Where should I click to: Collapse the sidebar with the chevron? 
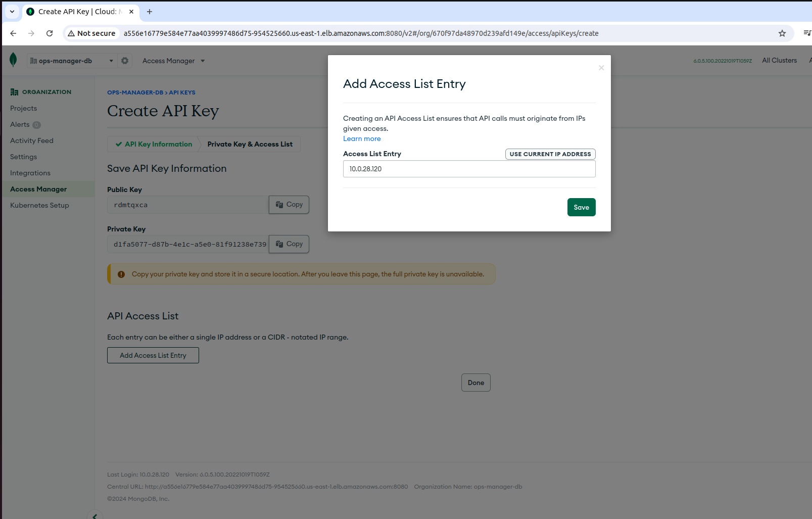94,516
